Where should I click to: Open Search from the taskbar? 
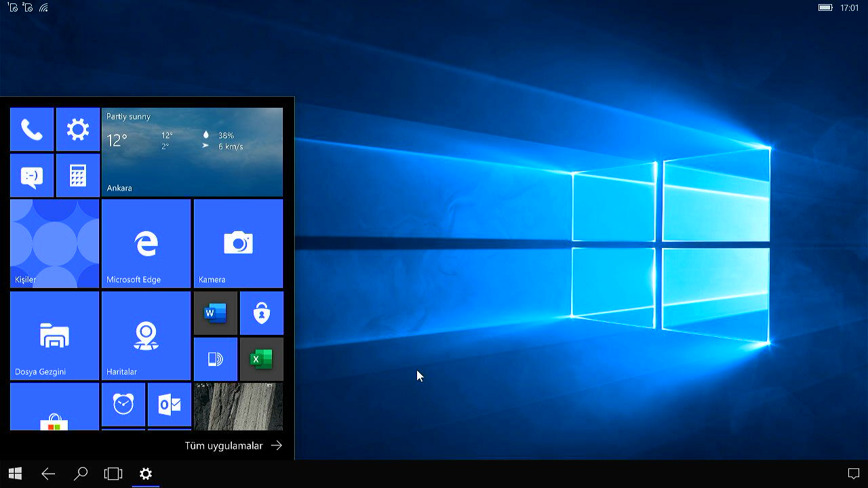[81, 474]
